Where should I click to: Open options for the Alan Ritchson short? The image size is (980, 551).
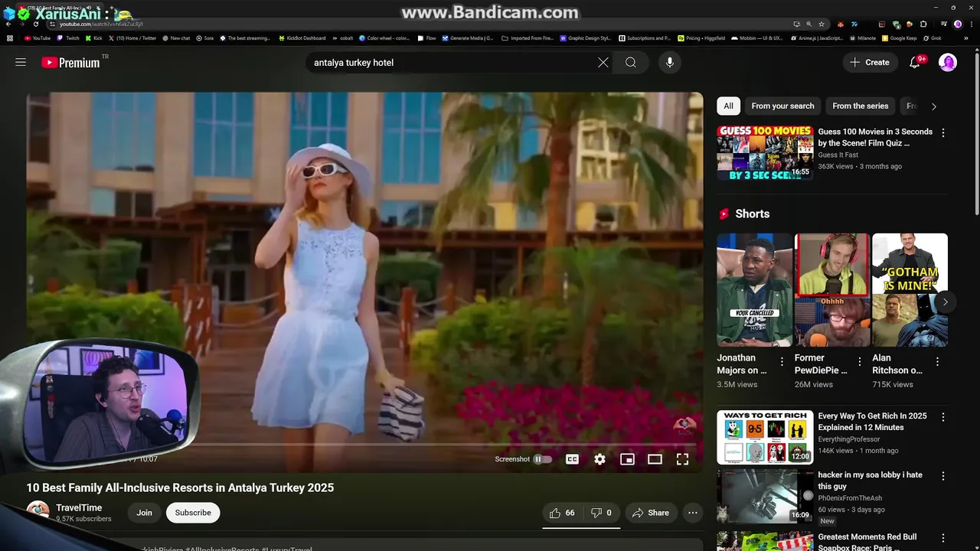tap(937, 361)
